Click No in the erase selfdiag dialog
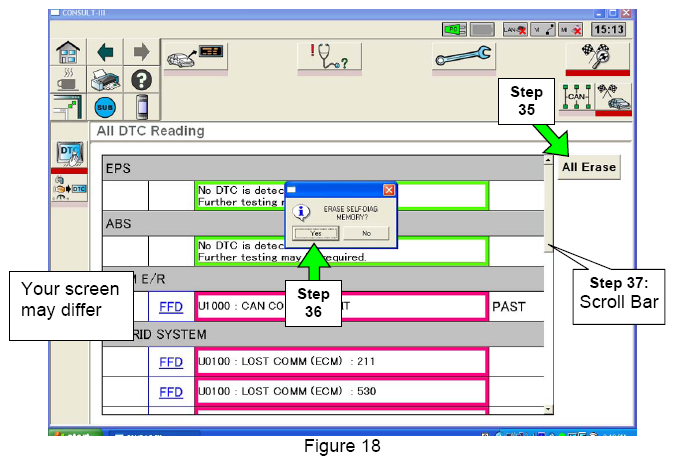 tap(366, 233)
